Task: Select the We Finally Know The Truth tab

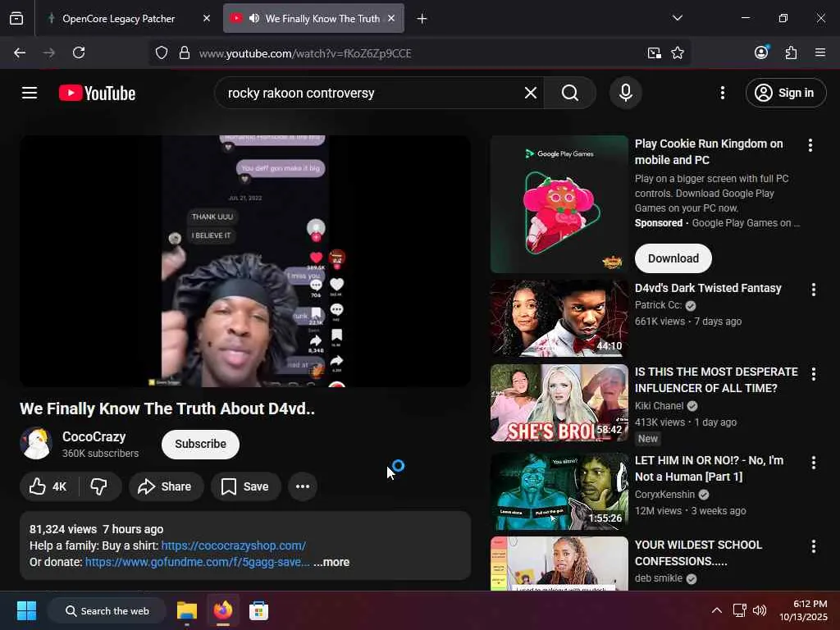Action: (x=314, y=19)
